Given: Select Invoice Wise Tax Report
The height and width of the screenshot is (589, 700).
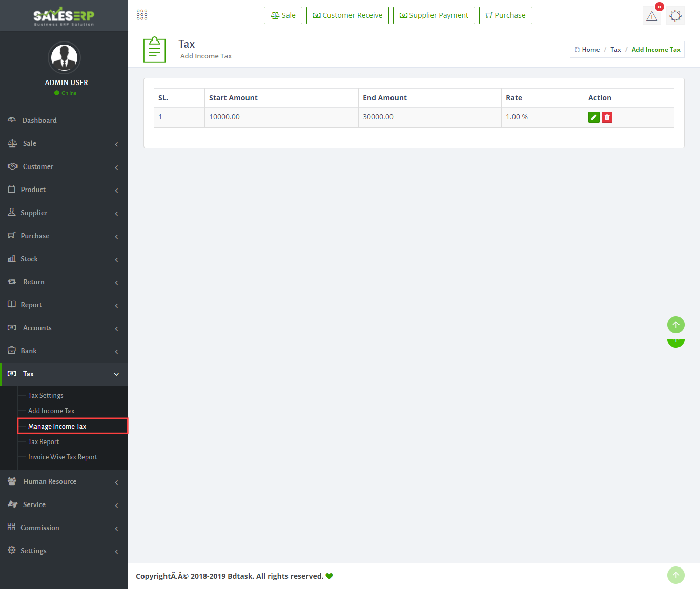Looking at the screenshot, I should 63,457.
